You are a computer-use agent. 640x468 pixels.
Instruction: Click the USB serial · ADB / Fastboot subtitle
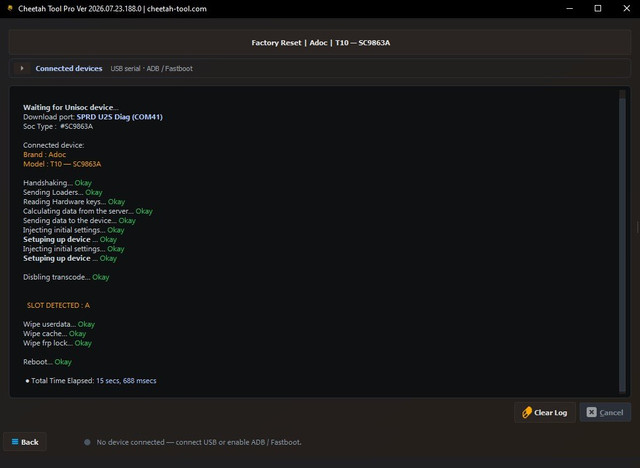pyautogui.click(x=151, y=69)
